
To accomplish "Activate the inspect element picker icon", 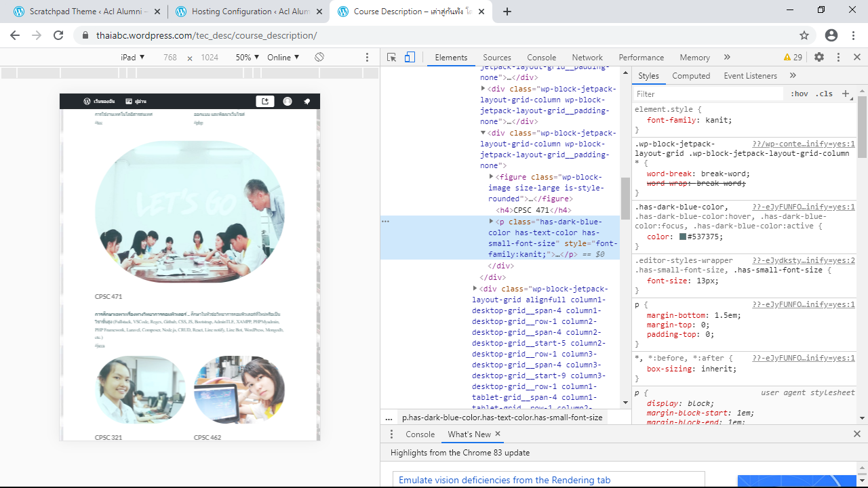I will 391,58.
